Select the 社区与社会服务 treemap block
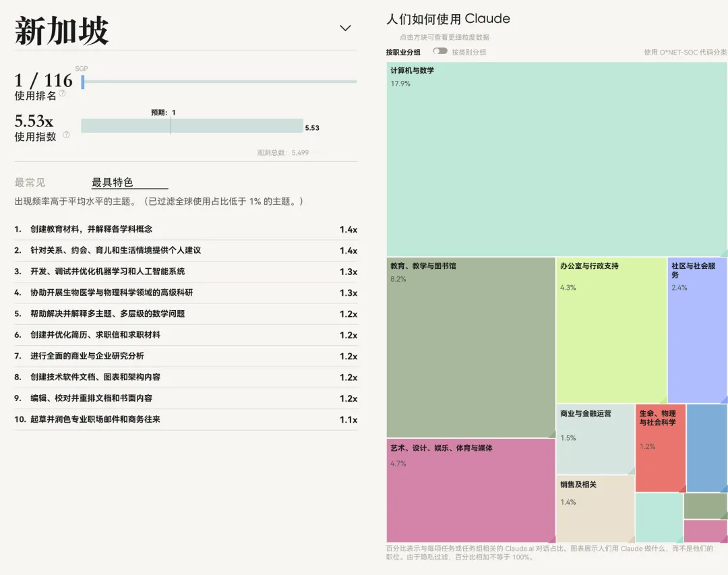 click(x=698, y=330)
